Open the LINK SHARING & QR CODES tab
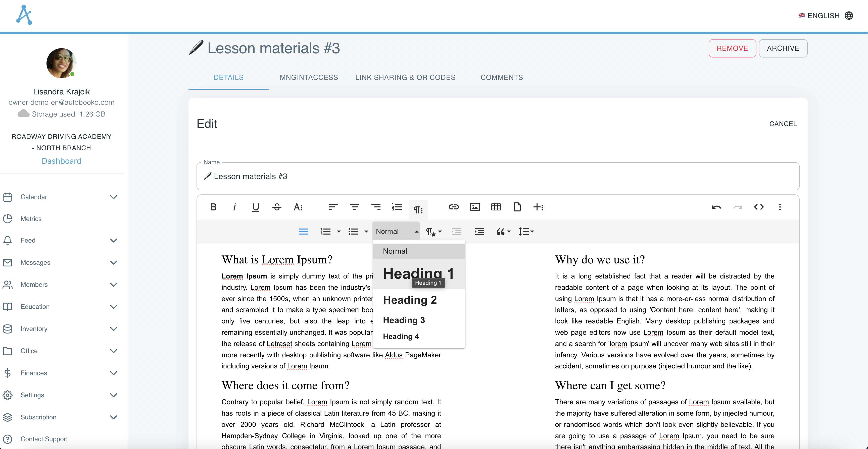 click(x=405, y=77)
